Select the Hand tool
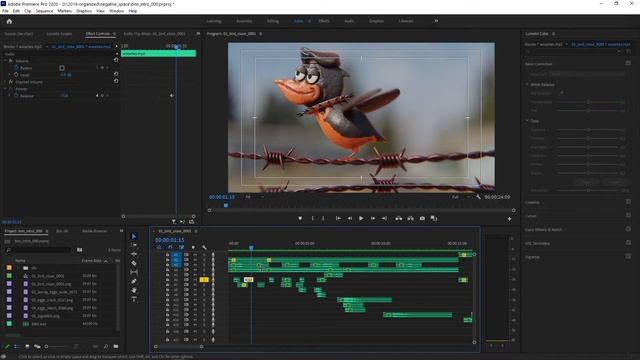Image resolution: width=640 pixels, height=360 pixels. (134, 290)
